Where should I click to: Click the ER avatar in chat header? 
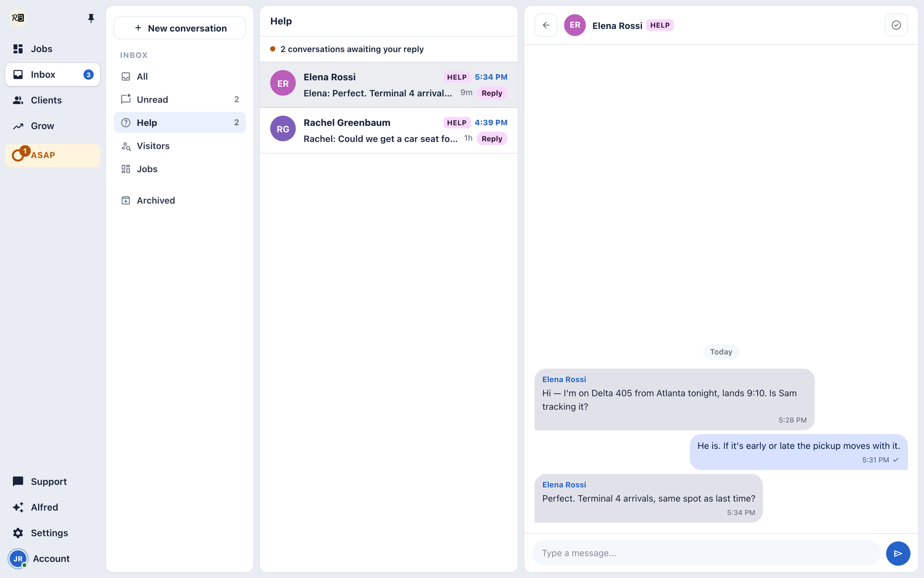coord(575,25)
